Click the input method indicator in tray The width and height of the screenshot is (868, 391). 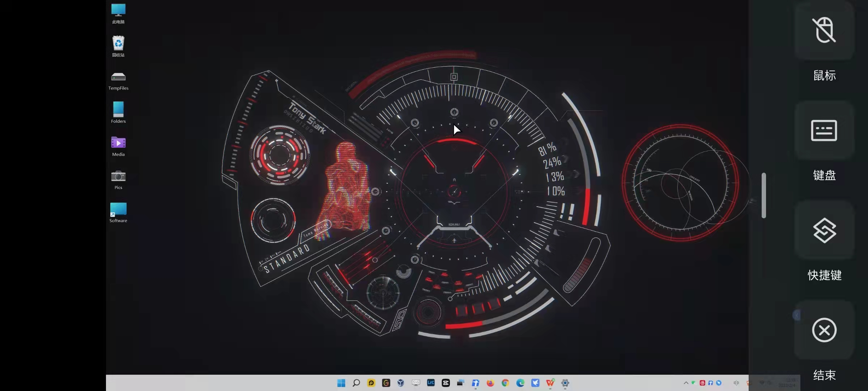click(736, 383)
